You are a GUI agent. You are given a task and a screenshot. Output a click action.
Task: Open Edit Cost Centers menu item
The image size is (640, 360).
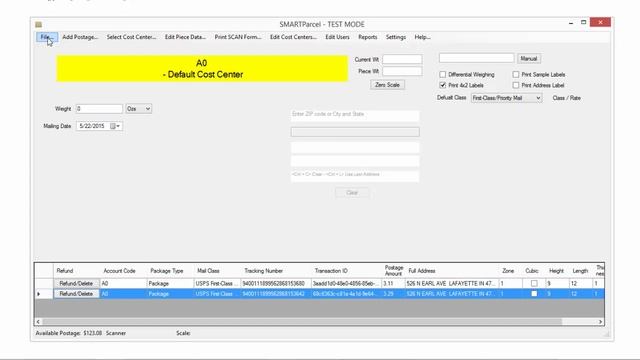293,37
